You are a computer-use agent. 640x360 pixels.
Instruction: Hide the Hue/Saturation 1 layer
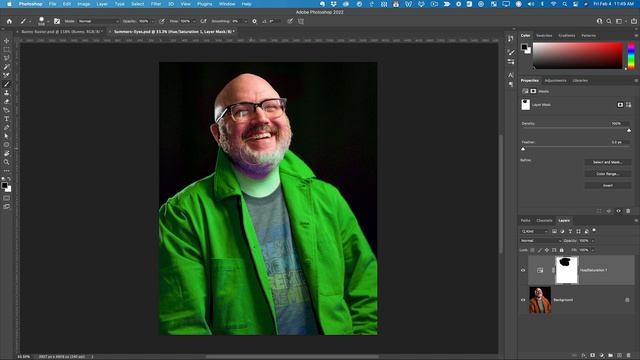[523, 270]
